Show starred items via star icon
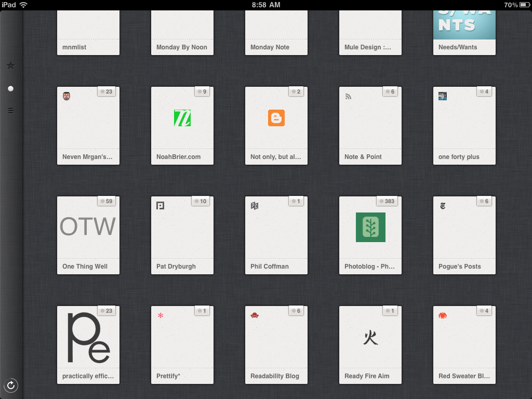 (x=10, y=65)
